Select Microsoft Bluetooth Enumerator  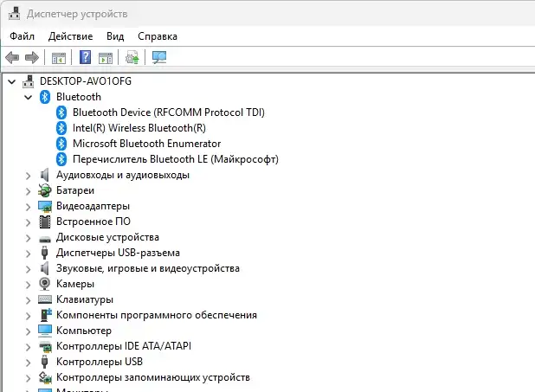146,144
